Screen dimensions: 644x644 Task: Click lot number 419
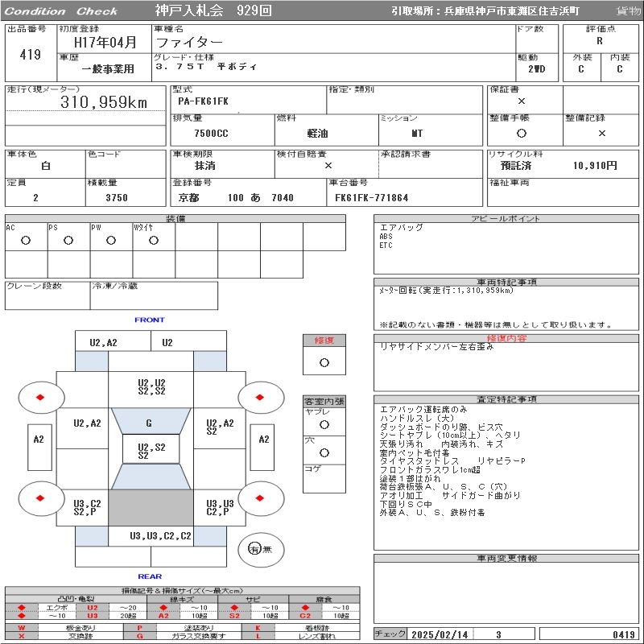31,54
